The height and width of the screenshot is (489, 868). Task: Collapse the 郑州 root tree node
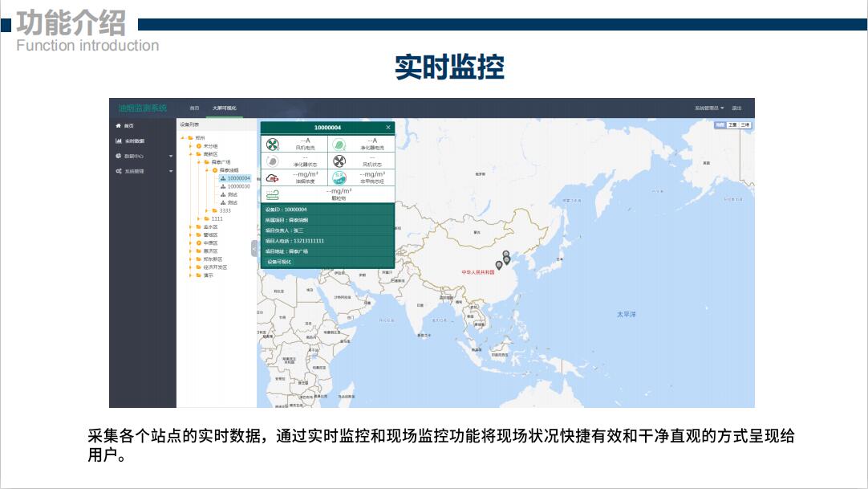pos(183,138)
